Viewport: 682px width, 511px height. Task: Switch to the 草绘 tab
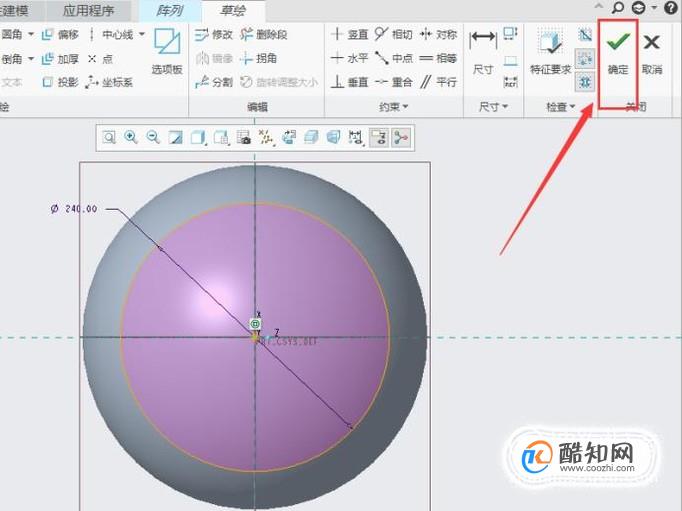pos(233,10)
